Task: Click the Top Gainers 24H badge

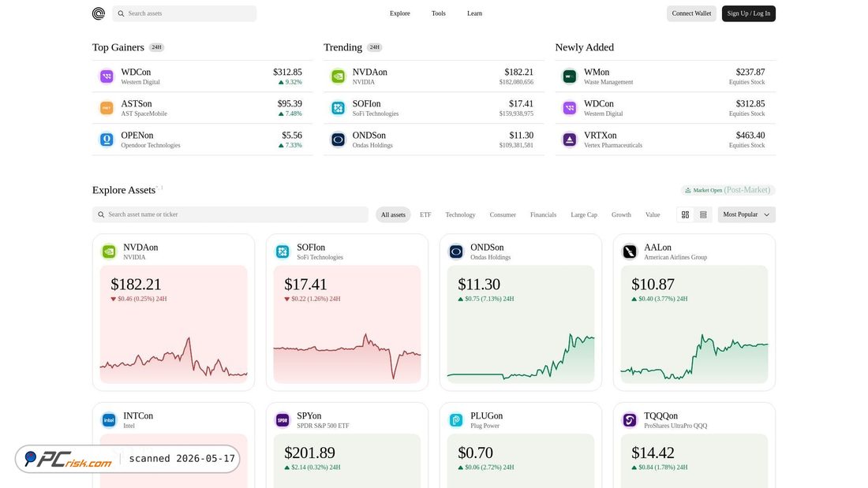Action: point(157,47)
